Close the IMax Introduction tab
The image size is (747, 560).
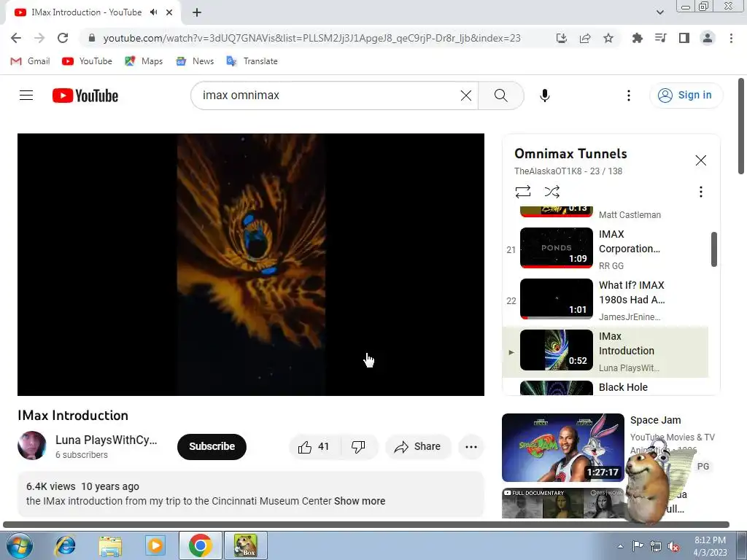click(x=169, y=12)
